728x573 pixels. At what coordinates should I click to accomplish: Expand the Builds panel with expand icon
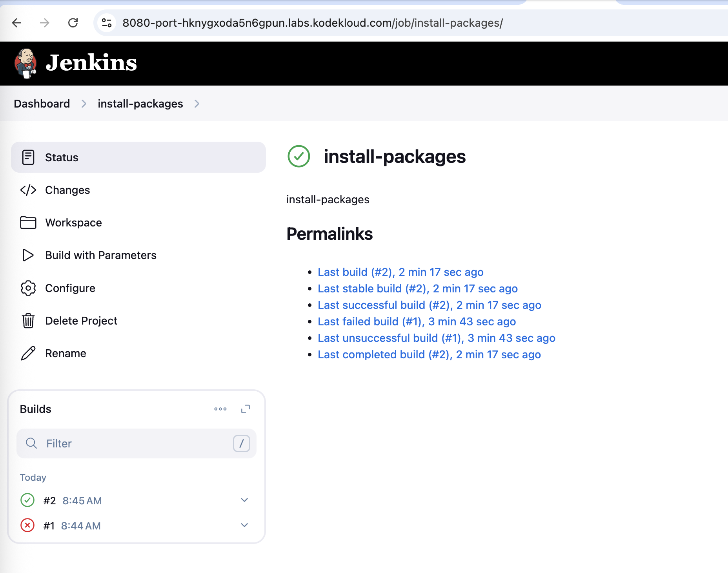pos(246,409)
